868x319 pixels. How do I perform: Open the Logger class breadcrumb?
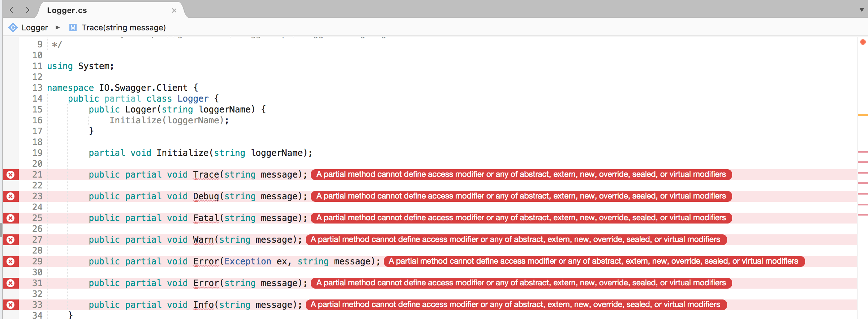coord(35,27)
